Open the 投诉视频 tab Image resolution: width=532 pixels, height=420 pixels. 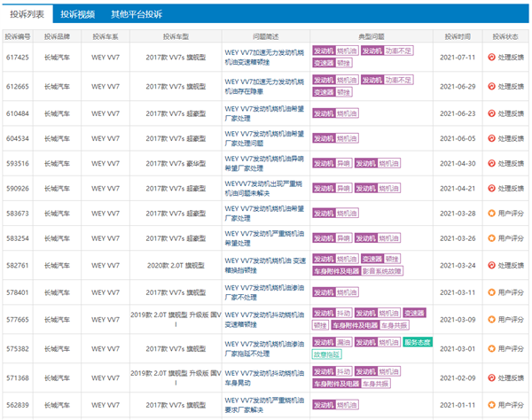click(77, 14)
